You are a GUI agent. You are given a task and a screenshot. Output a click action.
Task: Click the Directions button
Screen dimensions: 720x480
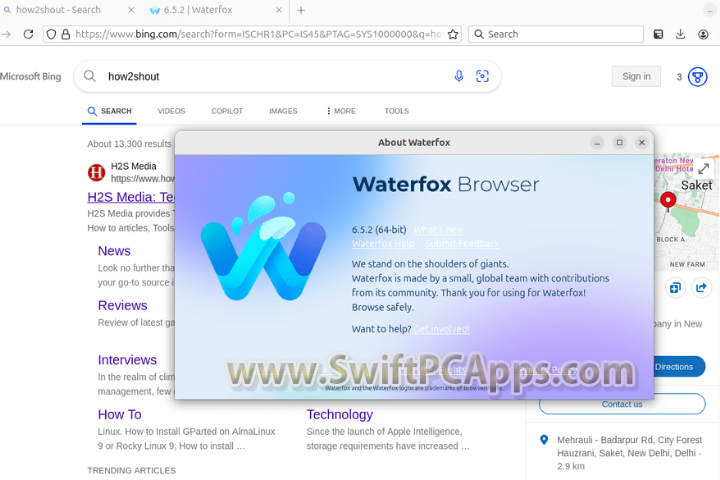click(678, 367)
